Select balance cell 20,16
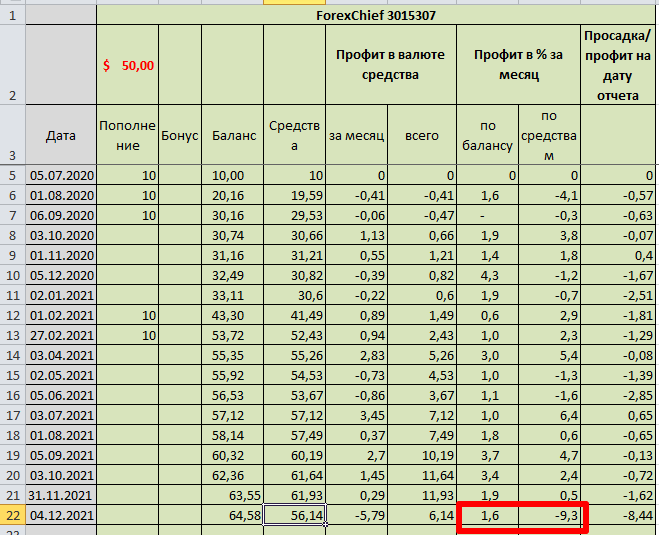 pos(233,195)
